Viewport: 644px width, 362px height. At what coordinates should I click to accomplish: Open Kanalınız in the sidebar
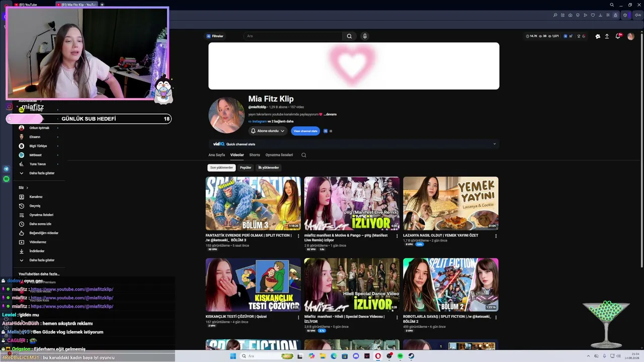(36, 197)
